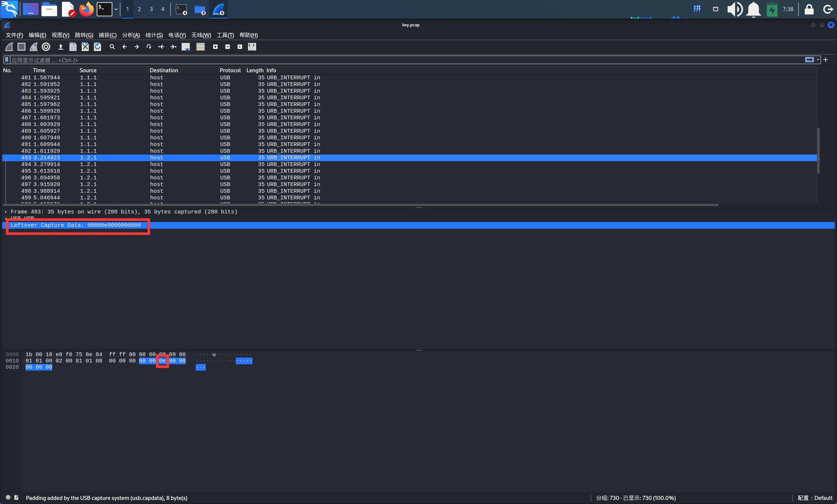This screenshot has width=837, height=504.
Task: Toggle packet list colorization
Action: [201, 47]
